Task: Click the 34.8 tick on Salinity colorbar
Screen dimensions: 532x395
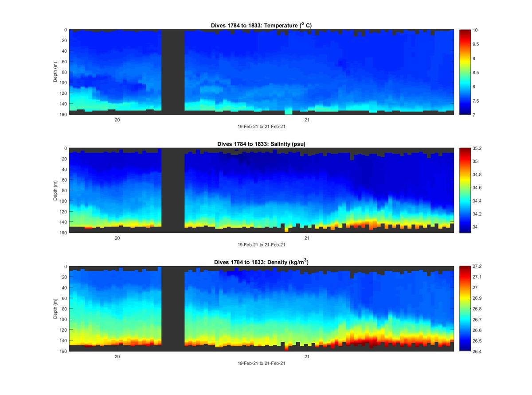Action: click(478, 175)
